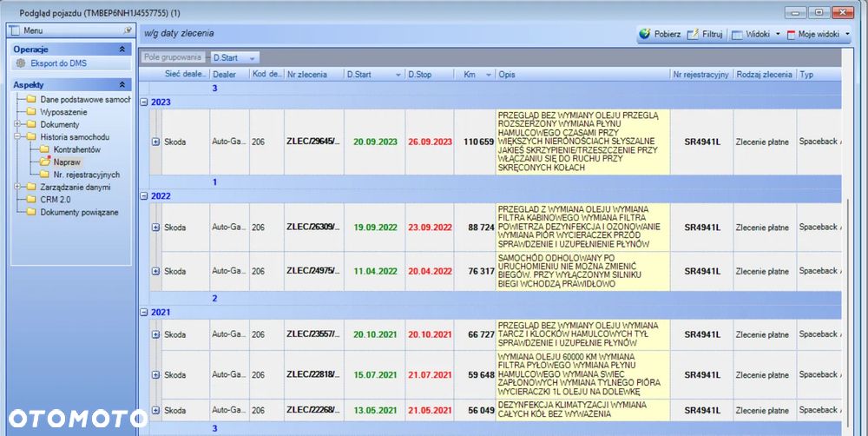Expand row details for order dated 11.04.2022
This screenshot has width=868, height=436.
pyautogui.click(x=155, y=271)
